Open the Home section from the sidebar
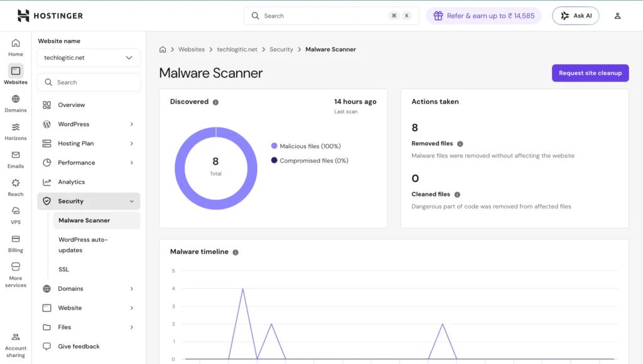The width and height of the screenshot is (643, 364). tap(15, 45)
